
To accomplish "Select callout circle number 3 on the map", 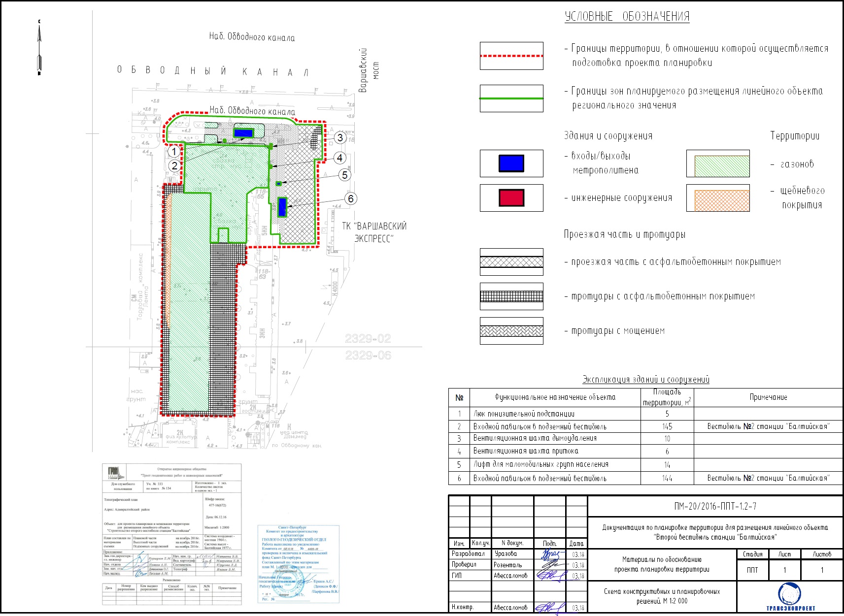I will point(339,138).
